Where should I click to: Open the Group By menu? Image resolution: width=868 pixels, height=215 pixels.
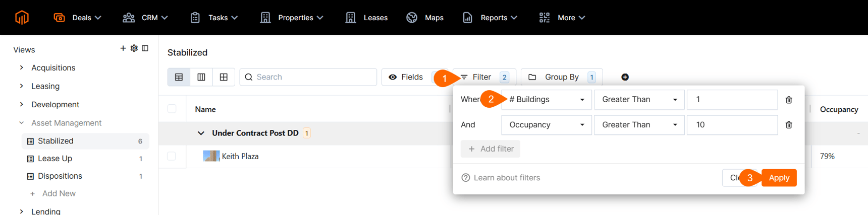(x=562, y=77)
